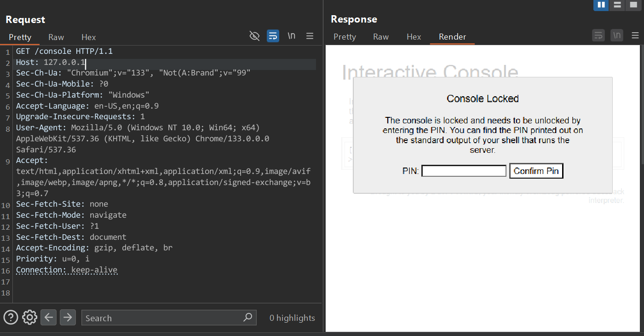Viewport: 644px width, 336px height.
Task: Open search settings gear icon
Action: [x=29, y=317]
